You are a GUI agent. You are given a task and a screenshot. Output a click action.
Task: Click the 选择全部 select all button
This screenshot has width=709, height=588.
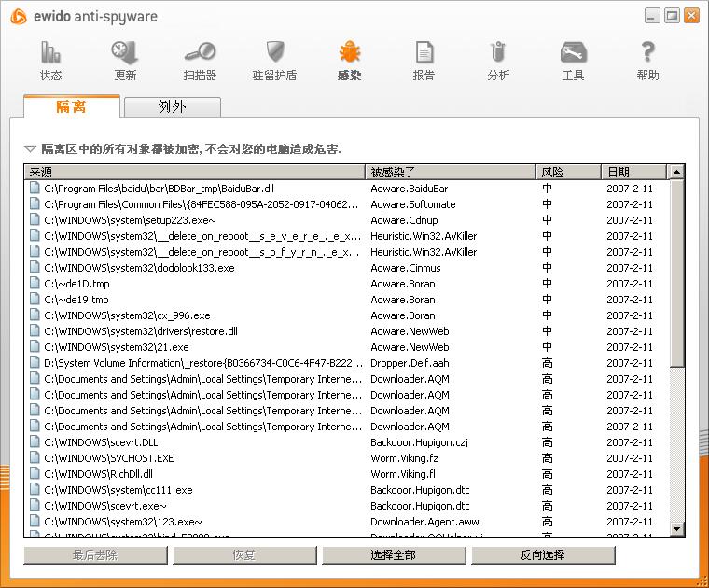click(x=394, y=555)
